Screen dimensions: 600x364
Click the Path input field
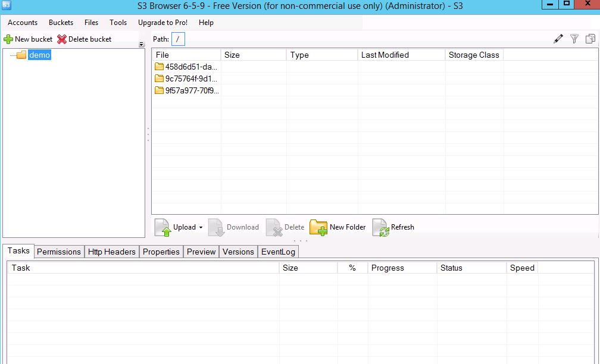(179, 39)
